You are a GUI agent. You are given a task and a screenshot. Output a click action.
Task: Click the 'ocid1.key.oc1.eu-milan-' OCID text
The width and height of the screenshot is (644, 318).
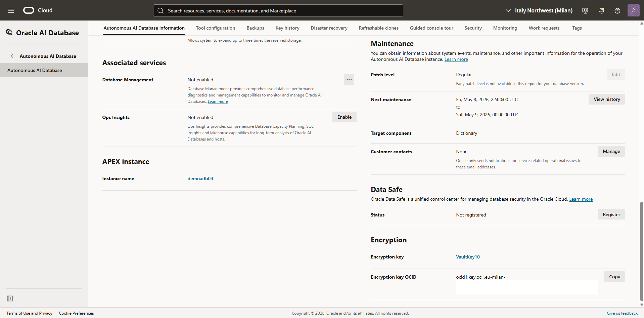480,277
